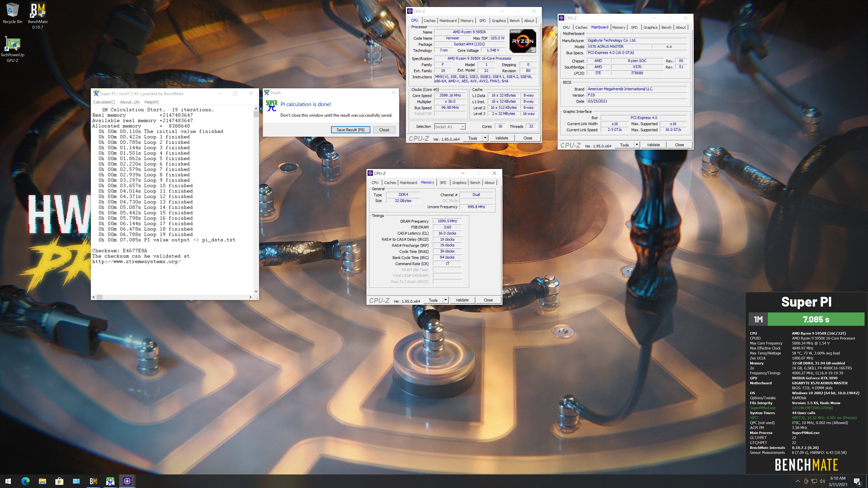Click the HPET timer row in BenchMate
The height and width of the screenshot is (488, 868).
(x=803, y=418)
